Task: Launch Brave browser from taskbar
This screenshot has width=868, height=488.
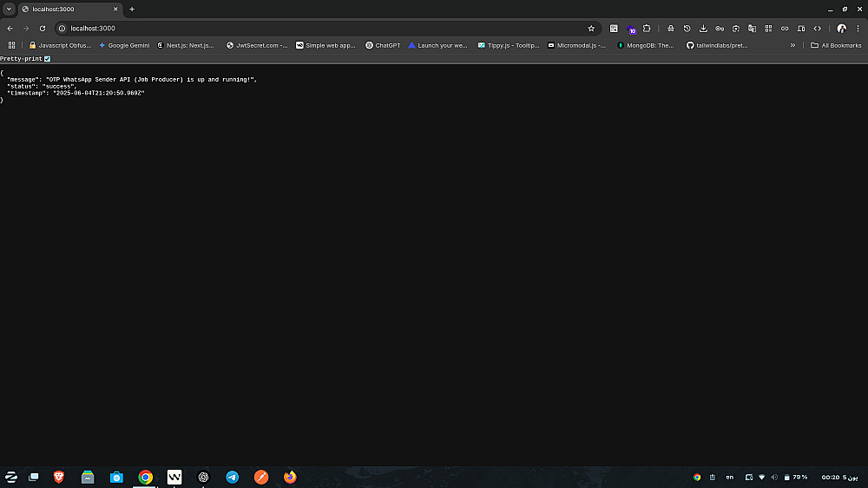Action: (x=59, y=477)
